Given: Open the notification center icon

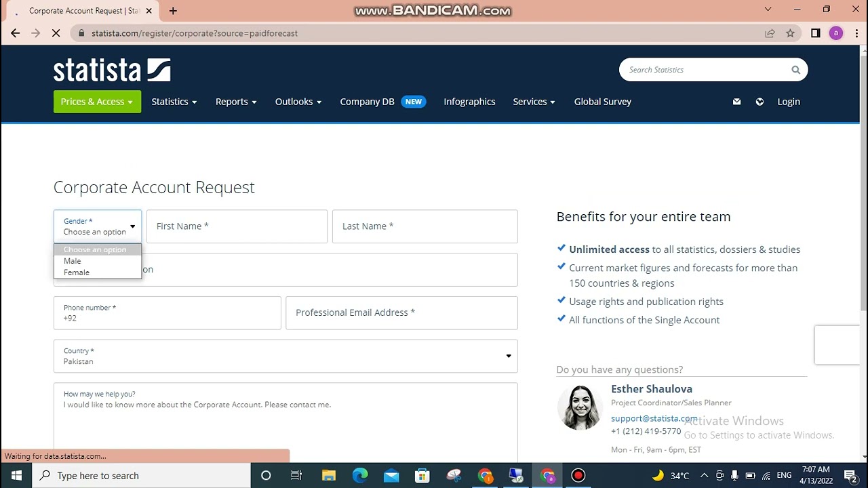Looking at the screenshot, I should [x=852, y=475].
